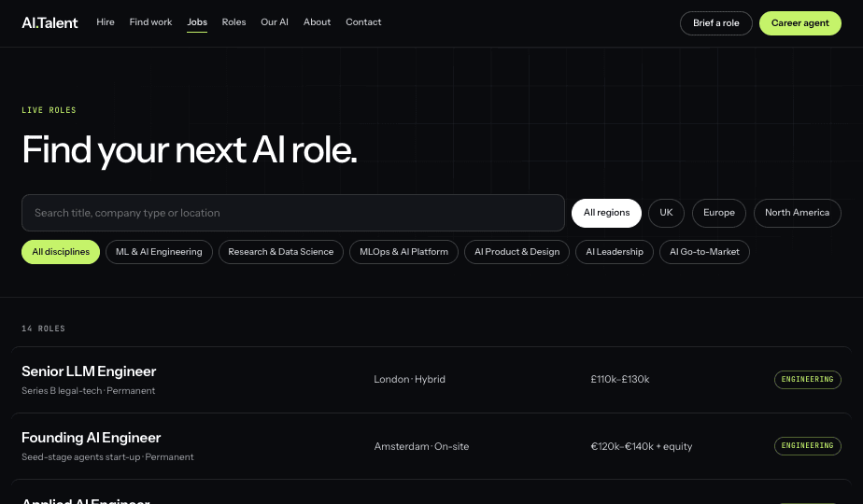Go to Find work page
This screenshot has height=504, width=863.
tap(150, 22)
